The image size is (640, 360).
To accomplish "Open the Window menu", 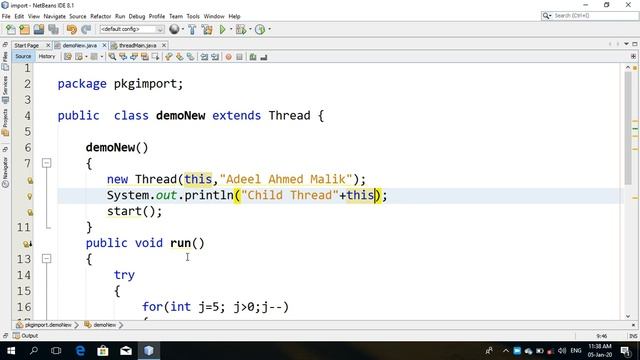I will click(x=214, y=16).
